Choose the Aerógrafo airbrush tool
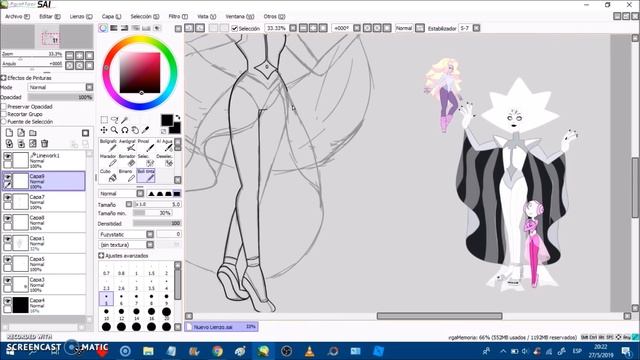Viewport: 640px width, 360px height. (127, 145)
